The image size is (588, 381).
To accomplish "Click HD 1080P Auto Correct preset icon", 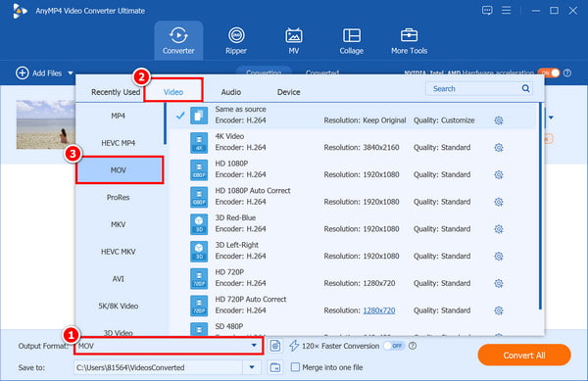I will point(199,197).
